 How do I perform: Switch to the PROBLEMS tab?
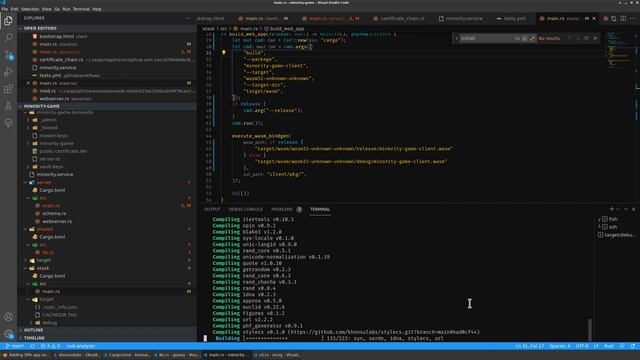click(x=282, y=209)
